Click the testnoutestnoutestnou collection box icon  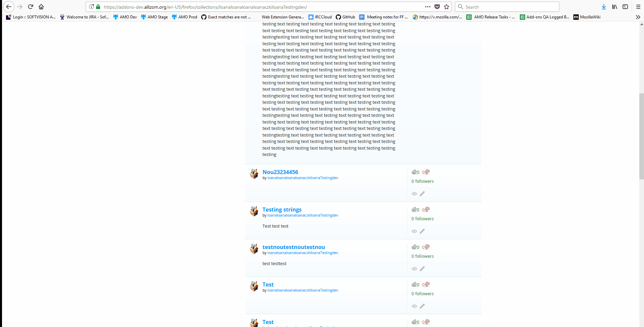point(254,249)
